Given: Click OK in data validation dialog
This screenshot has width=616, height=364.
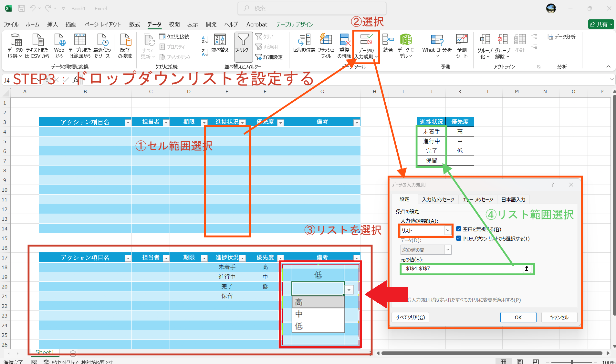Looking at the screenshot, I should coord(518,317).
